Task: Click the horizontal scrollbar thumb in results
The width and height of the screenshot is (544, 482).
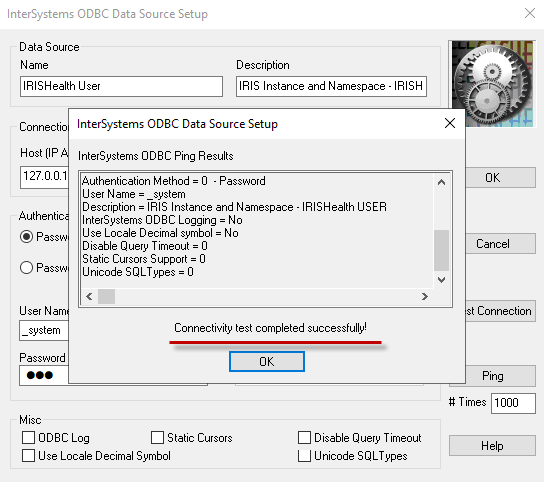Action: point(106,296)
